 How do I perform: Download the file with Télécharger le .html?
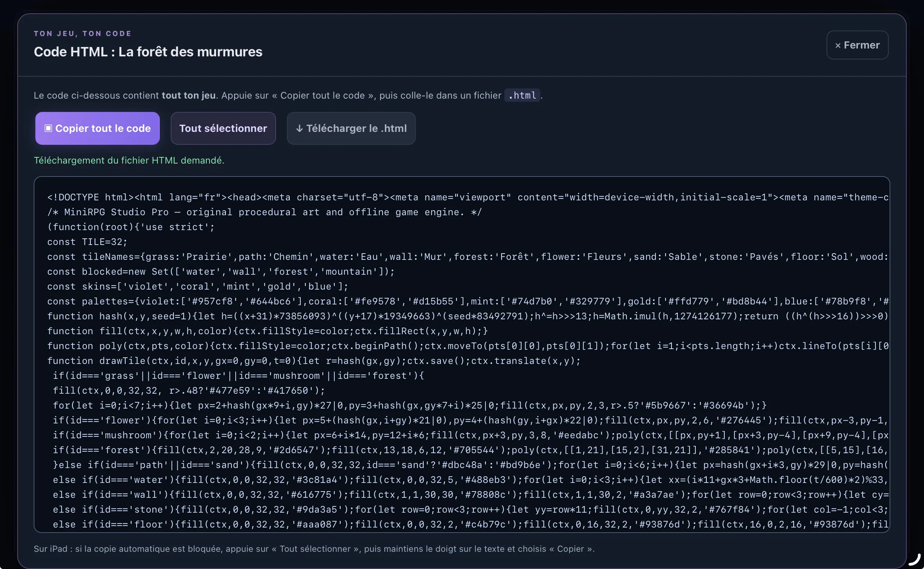pyautogui.click(x=351, y=128)
